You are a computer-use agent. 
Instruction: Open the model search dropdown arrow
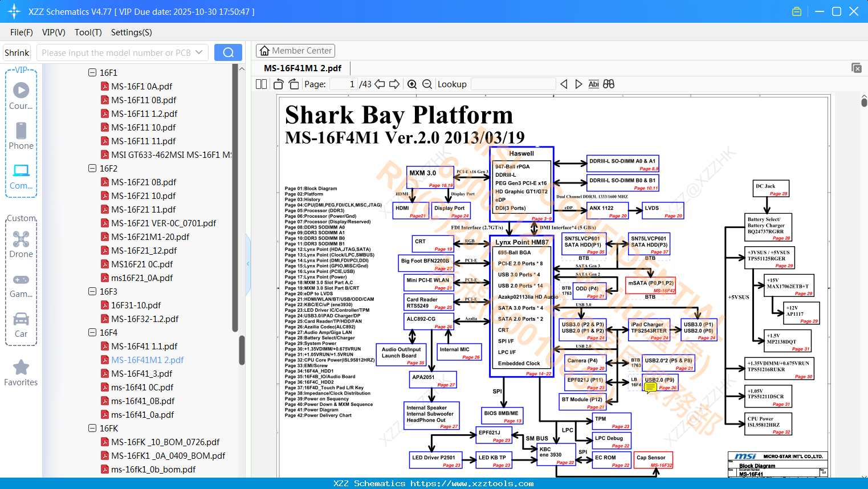point(199,52)
